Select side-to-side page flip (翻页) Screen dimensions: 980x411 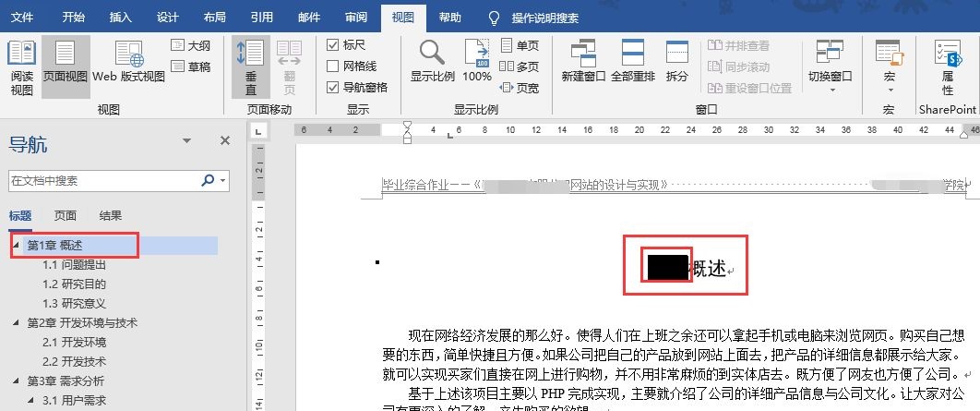(290, 67)
